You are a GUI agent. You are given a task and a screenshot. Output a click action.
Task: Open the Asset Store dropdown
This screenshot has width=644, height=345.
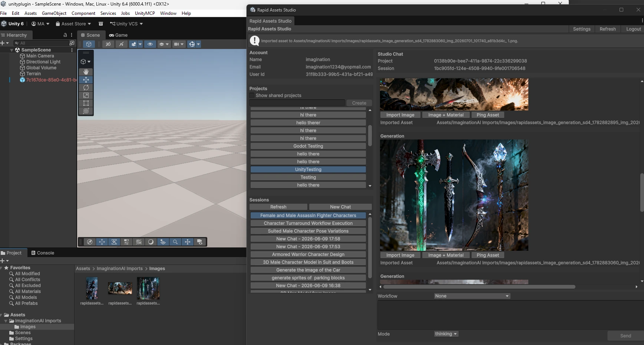73,24
